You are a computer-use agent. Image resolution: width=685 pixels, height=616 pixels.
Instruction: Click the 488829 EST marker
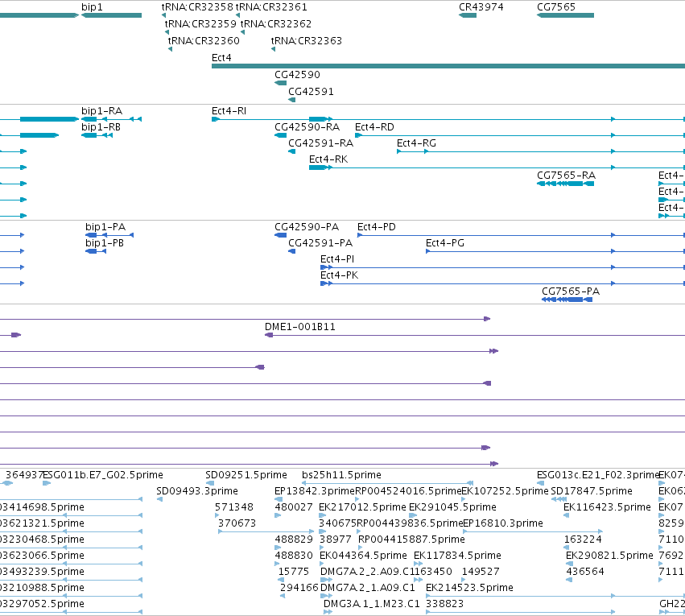pyautogui.click(x=278, y=548)
